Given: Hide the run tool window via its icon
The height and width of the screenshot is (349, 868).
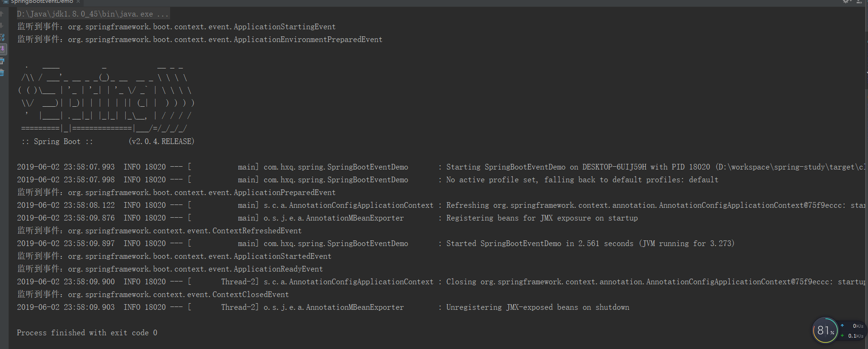Looking at the screenshot, I should point(859,2).
